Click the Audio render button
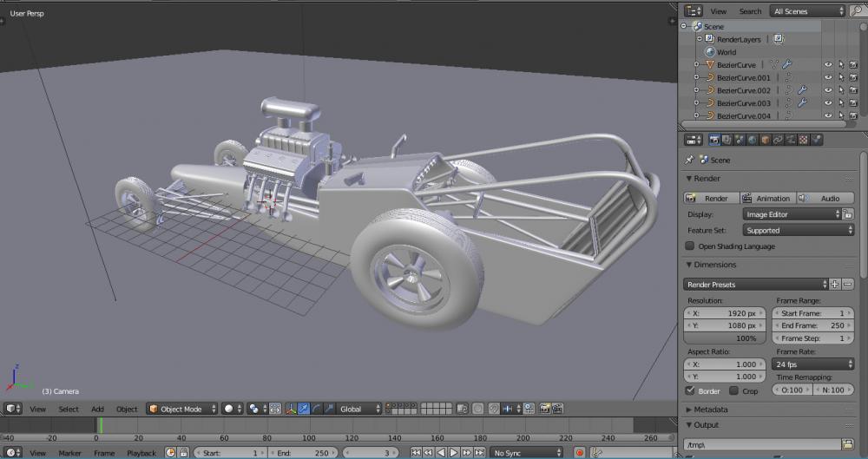Screen dimensions: 868x459 click(825, 198)
